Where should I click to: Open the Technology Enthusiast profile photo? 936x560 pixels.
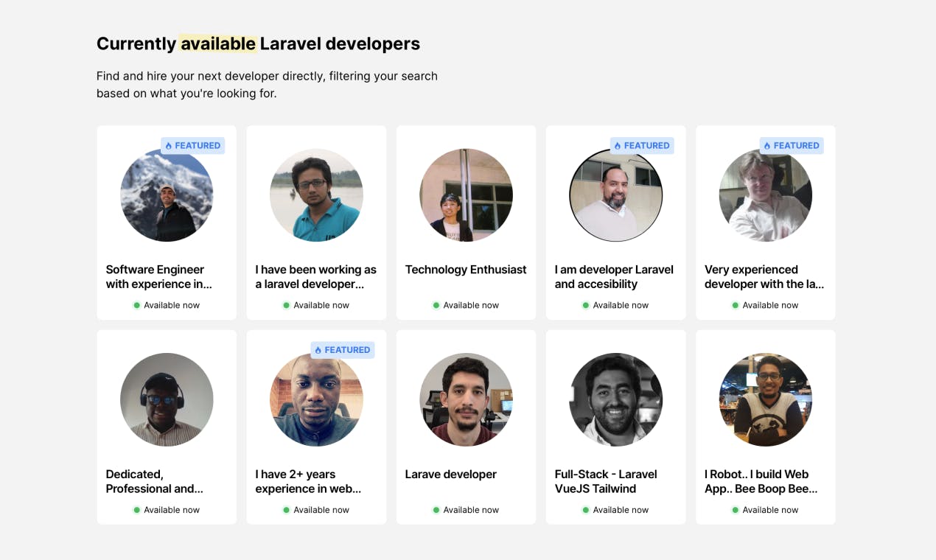(466, 195)
